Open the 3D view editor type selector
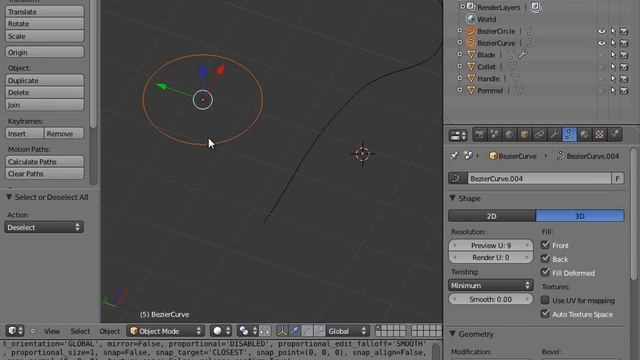The image size is (640, 360). (x=16, y=331)
